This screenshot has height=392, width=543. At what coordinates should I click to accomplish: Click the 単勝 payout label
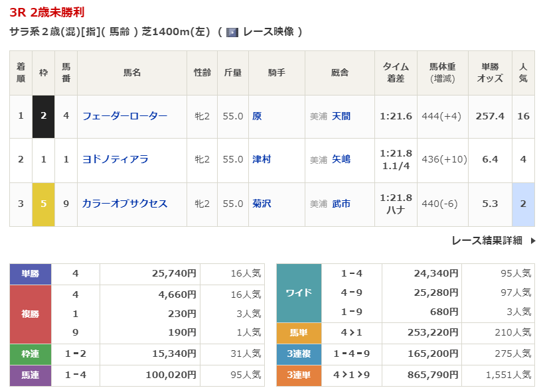tap(31, 273)
